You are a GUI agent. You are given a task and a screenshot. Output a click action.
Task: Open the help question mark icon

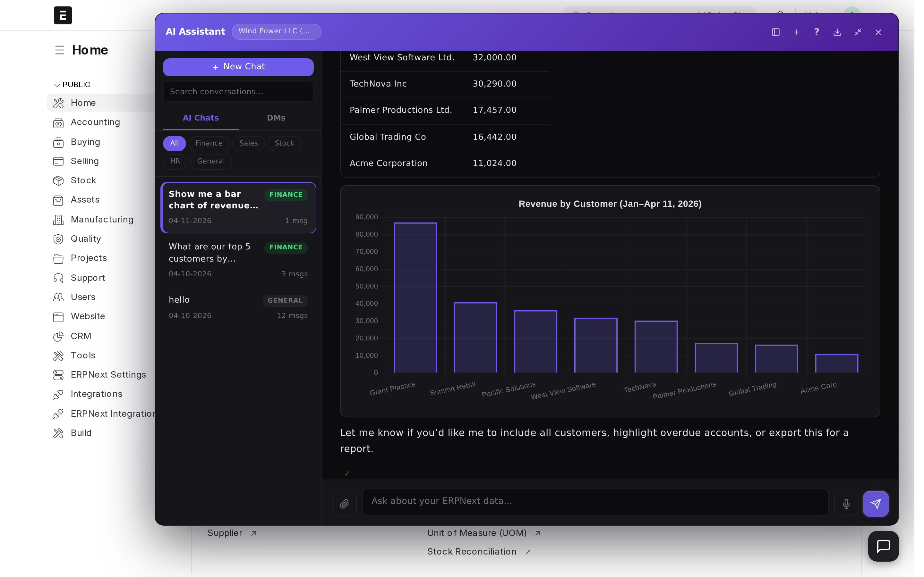click(816, 32)
